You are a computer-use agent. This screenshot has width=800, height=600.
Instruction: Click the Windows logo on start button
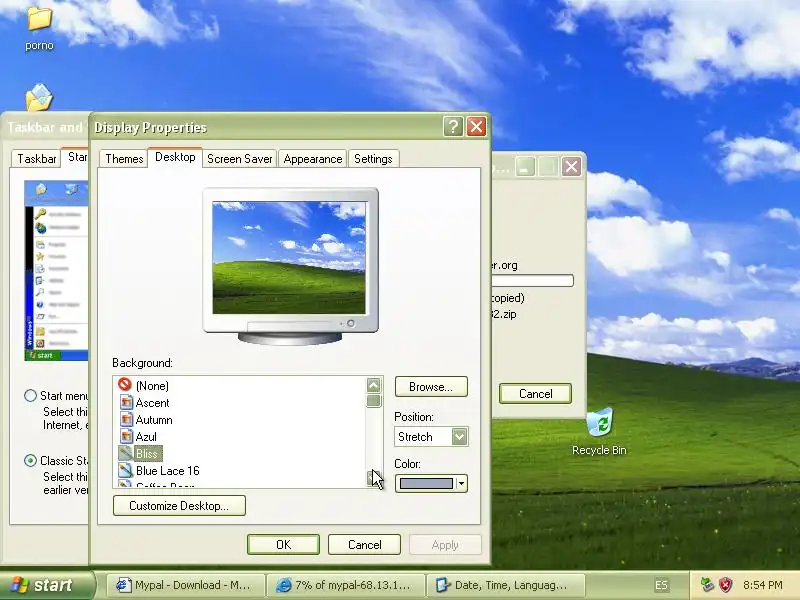19,585
